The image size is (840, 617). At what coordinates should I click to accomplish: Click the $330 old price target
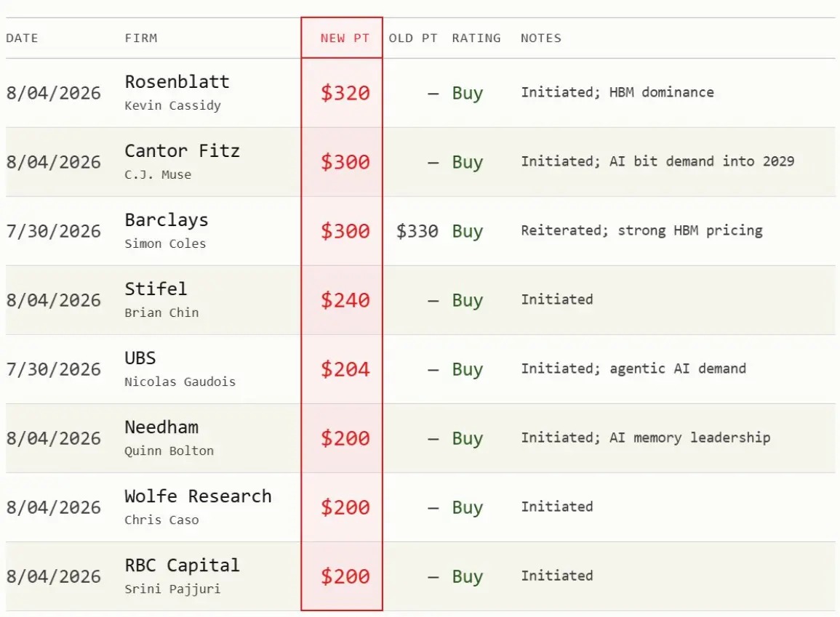(417, 231)
